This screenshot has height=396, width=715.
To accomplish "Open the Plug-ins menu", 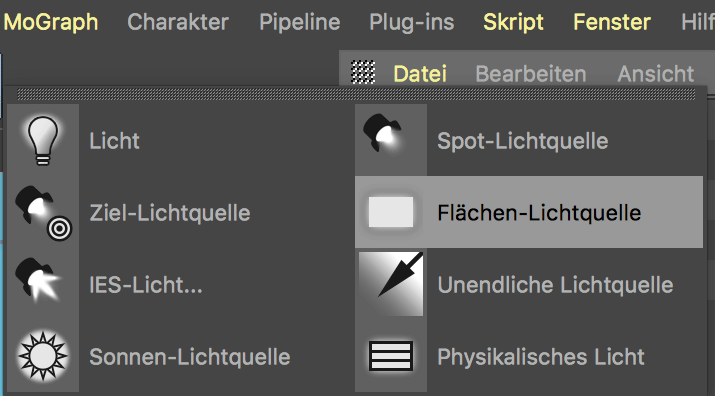I will pyautogui.click(x=411, y=21).
